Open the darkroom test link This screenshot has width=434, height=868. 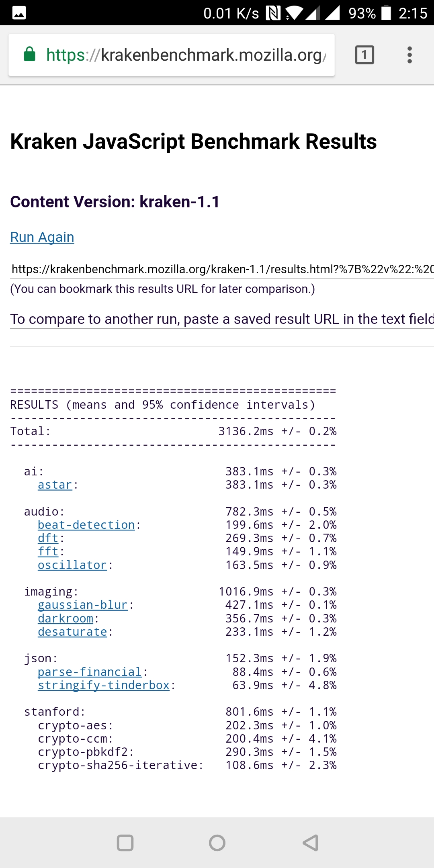[x=66, y=618]
